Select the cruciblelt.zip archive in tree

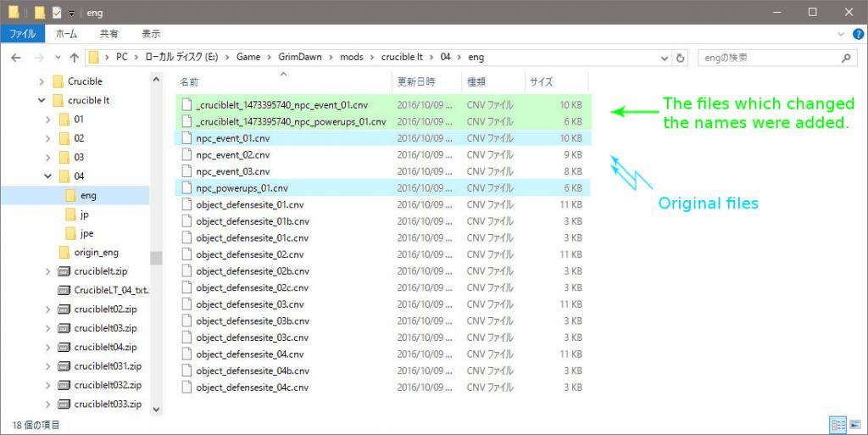(x=97, y=270)
